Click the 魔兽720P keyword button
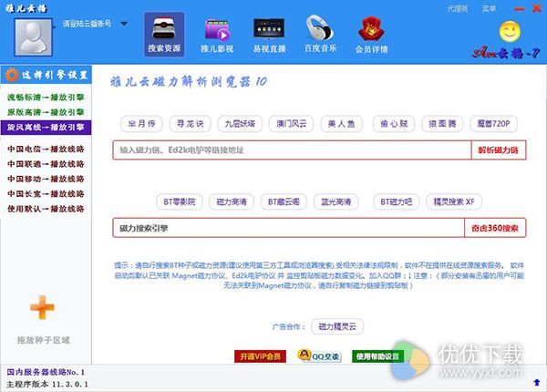 tap(493, 124)
